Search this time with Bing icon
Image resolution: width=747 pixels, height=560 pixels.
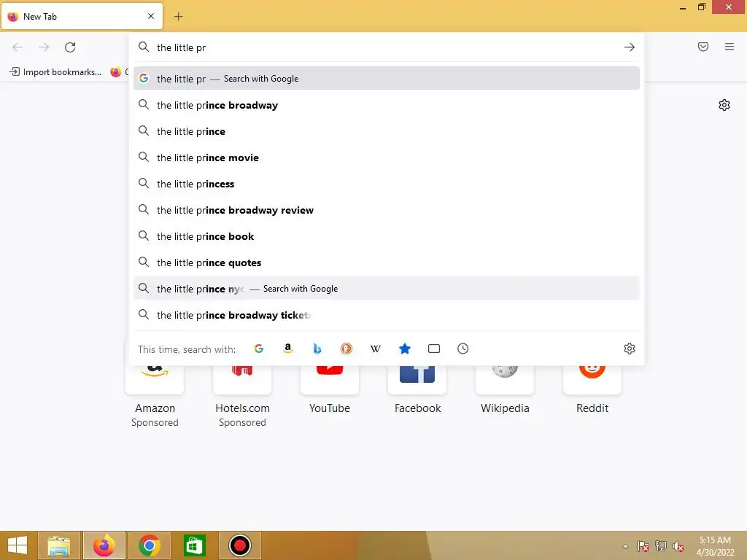tap(317, 349)
